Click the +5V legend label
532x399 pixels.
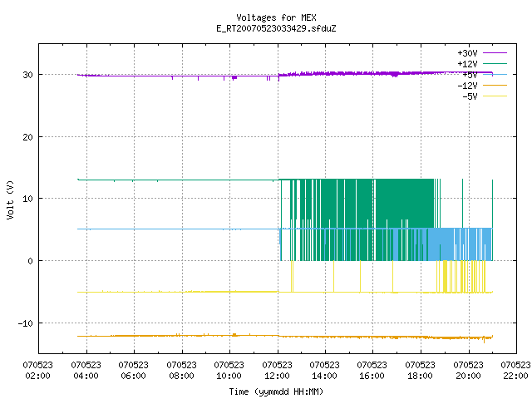click(x=470, y=75)
